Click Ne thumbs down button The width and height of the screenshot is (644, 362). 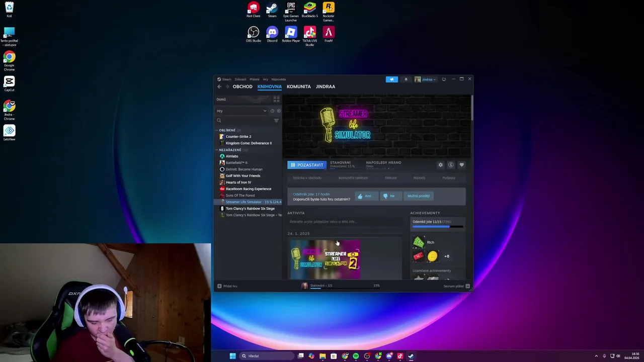point(390,196)
